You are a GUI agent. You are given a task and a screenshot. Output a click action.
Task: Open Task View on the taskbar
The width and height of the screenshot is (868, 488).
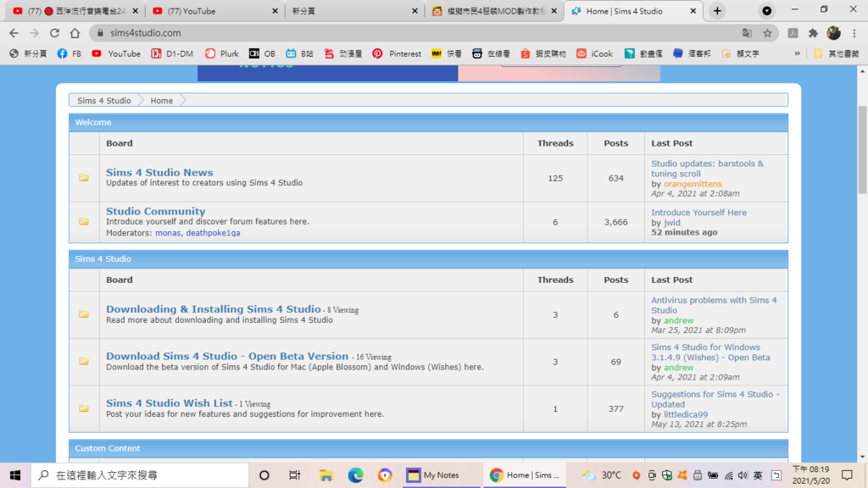pyautogui.click(x=294, y=475)
